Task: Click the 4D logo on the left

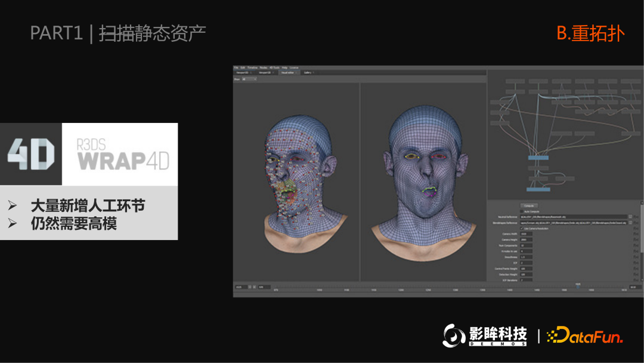Action: [31, 154]
